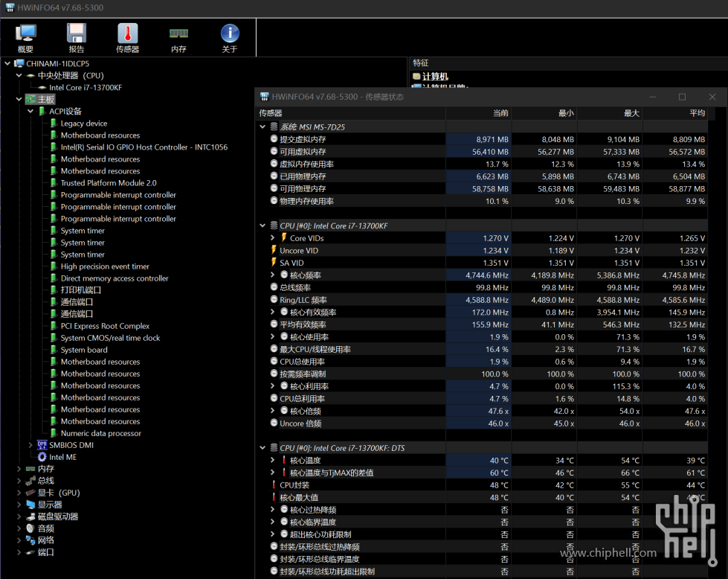Open the 传感器 sensors thermometer icon
The image size is (728, 579).
tap(128, 33)
